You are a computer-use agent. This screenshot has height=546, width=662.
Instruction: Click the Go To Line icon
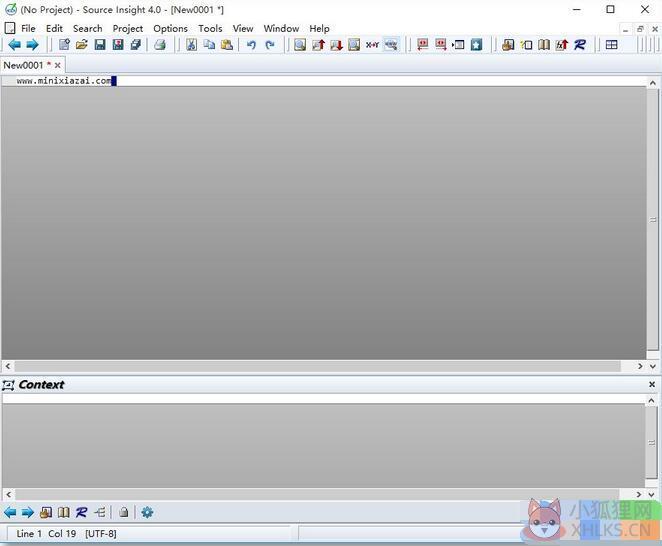pyautogui.click(x=459, y=44)
